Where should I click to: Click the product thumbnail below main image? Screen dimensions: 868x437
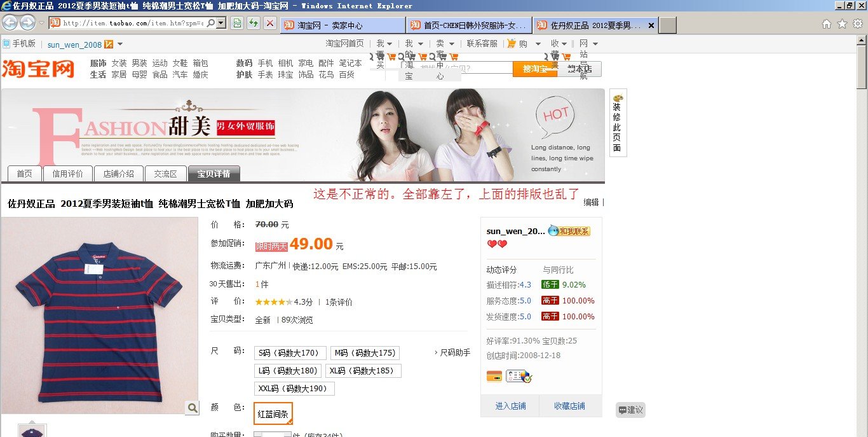[x=32, y=431]
